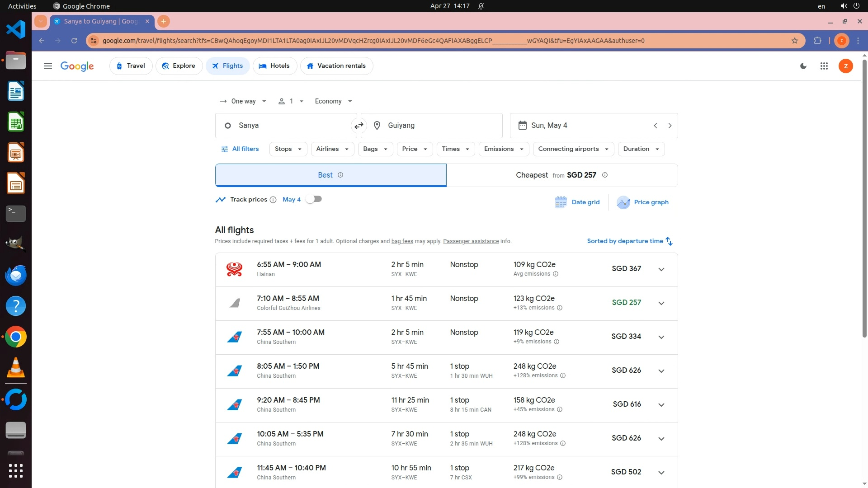The image size is (868, 488).
Task: Switch to dark theme moon icon
Action: pos(803,66)
